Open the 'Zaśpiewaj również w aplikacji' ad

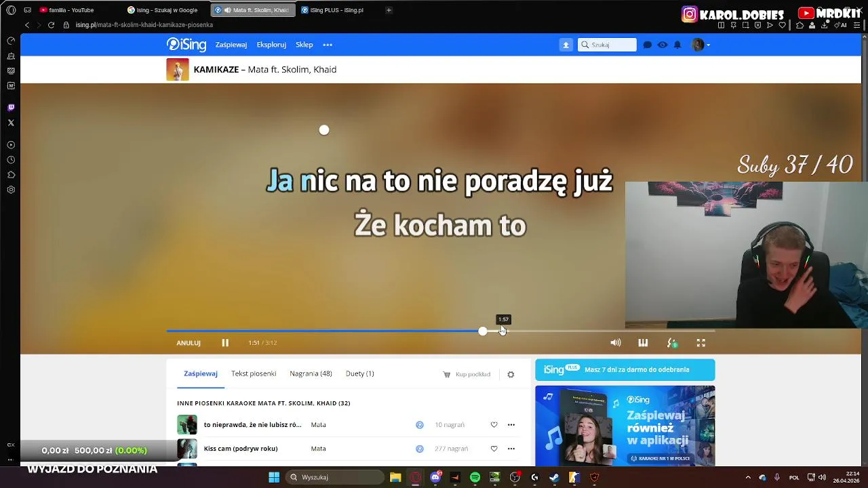coord(625,426)
